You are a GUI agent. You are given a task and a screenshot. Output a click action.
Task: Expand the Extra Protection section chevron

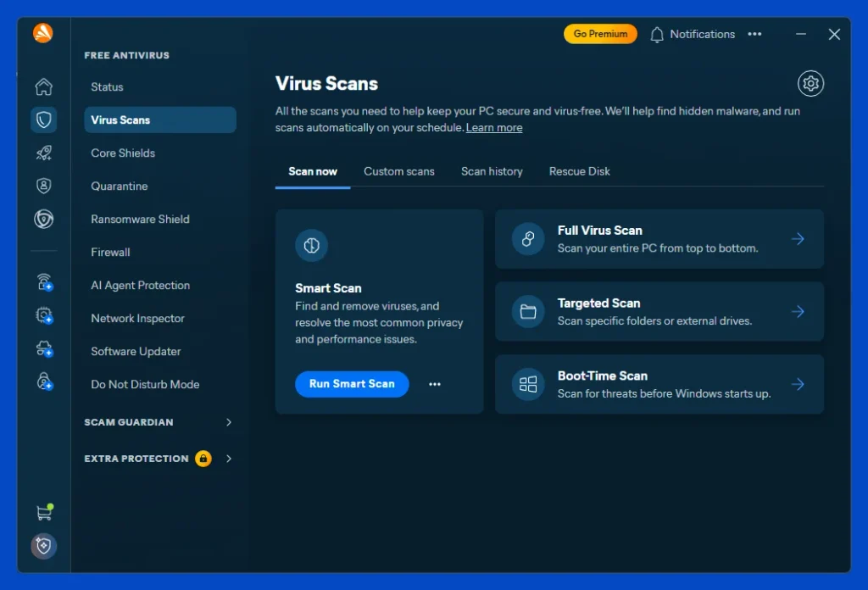[x=229, y=459]
